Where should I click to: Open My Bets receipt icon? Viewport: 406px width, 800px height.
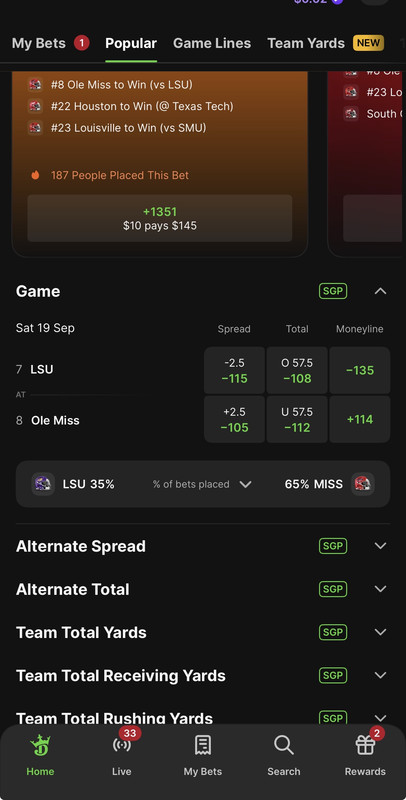tap(203, 745)
